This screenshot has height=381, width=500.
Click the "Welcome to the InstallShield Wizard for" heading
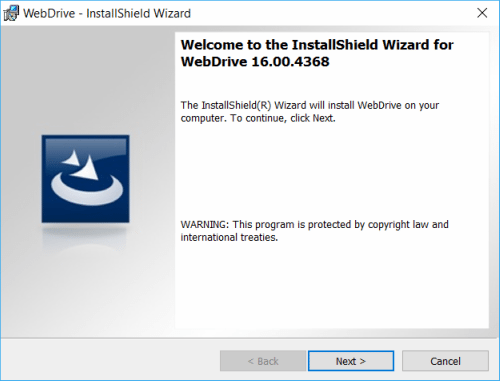pos(317,45)
